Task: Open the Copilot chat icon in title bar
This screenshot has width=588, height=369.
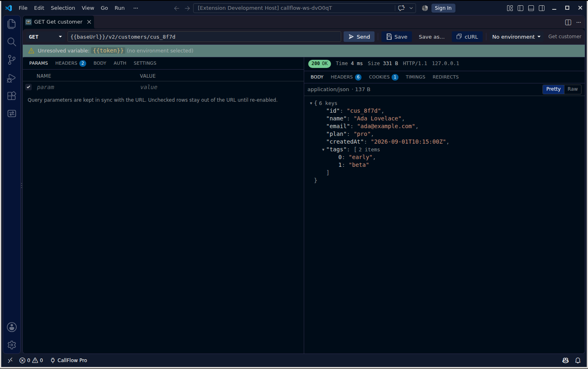Action: click(x=401, y=8)
